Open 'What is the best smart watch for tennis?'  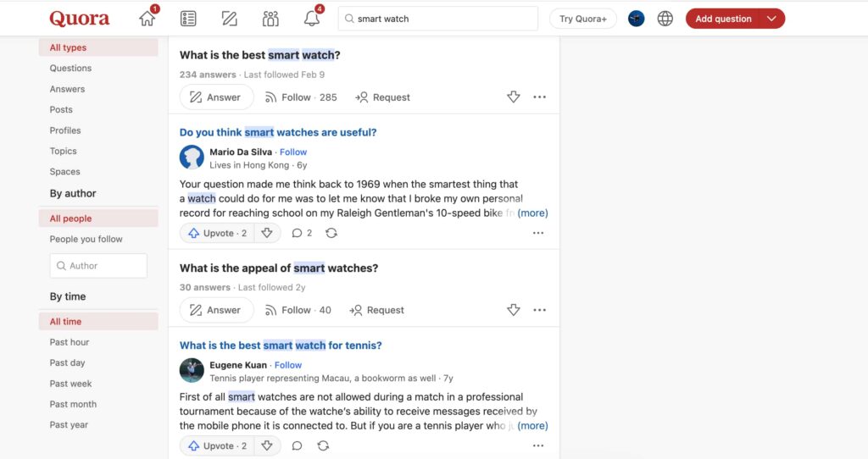(x=281, y=345)
